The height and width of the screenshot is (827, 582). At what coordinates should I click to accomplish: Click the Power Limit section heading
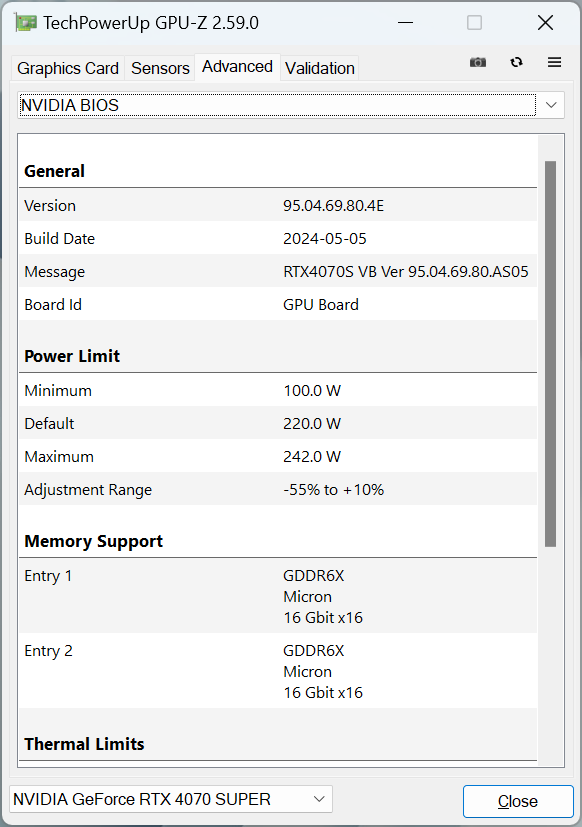72,356
